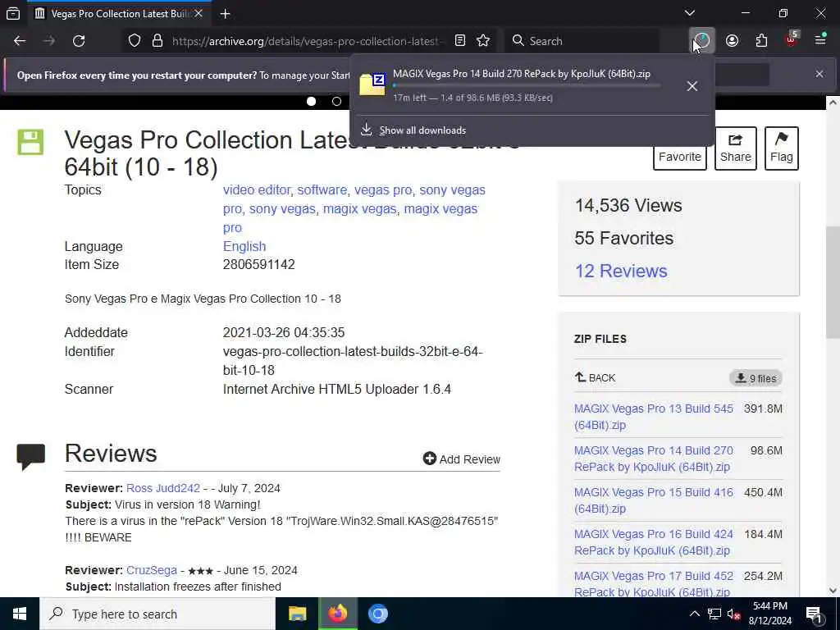Image resolution: width=840 pixels, height=630 pixels.
Task: Bookmark this page with star icon
Action: pyautogui.click(x=483, y=41)
